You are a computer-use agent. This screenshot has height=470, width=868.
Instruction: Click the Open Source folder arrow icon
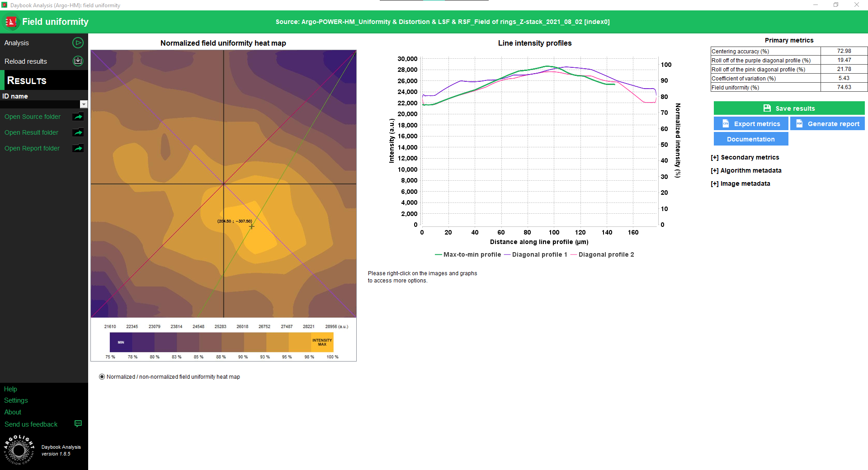[x=78, y=117]
